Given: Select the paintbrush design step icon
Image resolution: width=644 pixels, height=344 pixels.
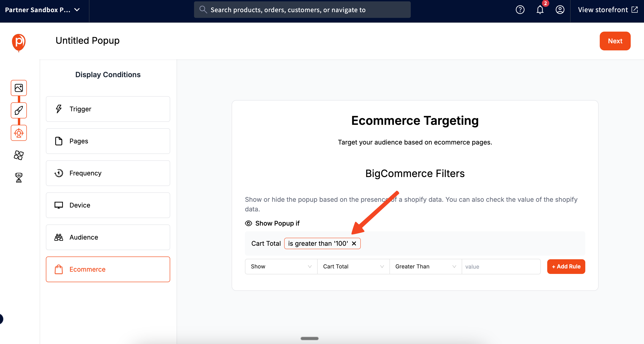Looking at the screenshot, I should [19, 110].
